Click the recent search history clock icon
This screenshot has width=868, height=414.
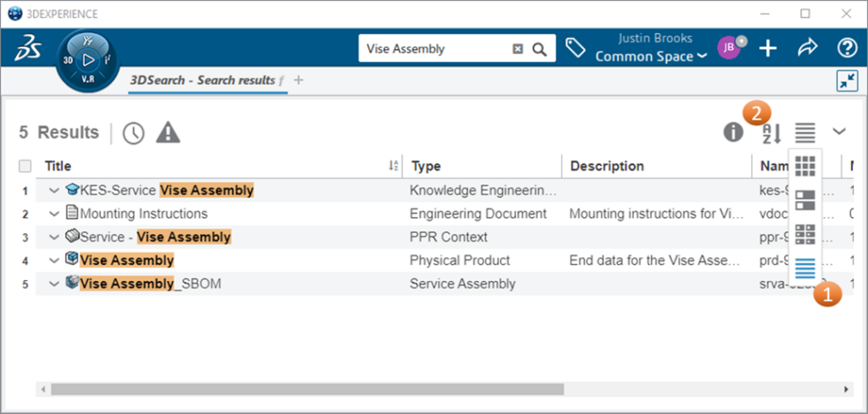(x=133, y=132)
